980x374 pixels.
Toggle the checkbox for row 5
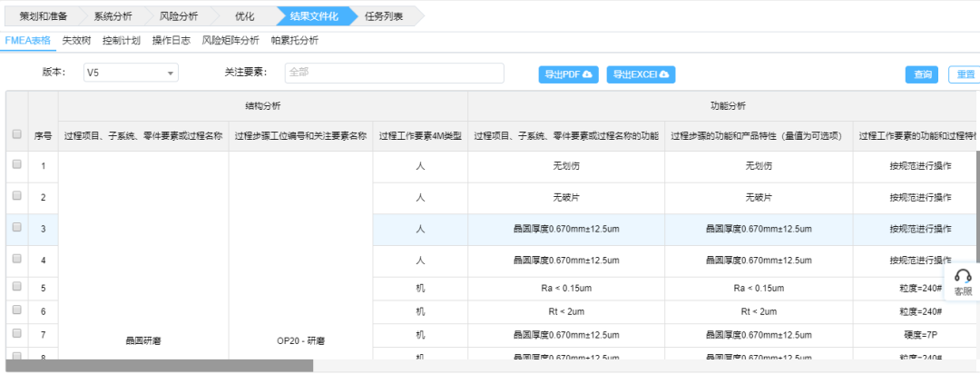click(x=16, y=288)
